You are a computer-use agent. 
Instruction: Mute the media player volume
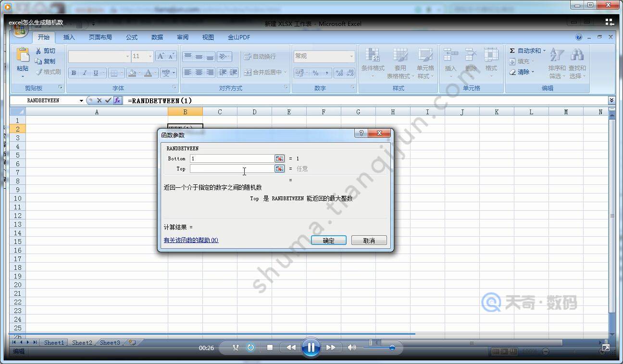(352, 347)
